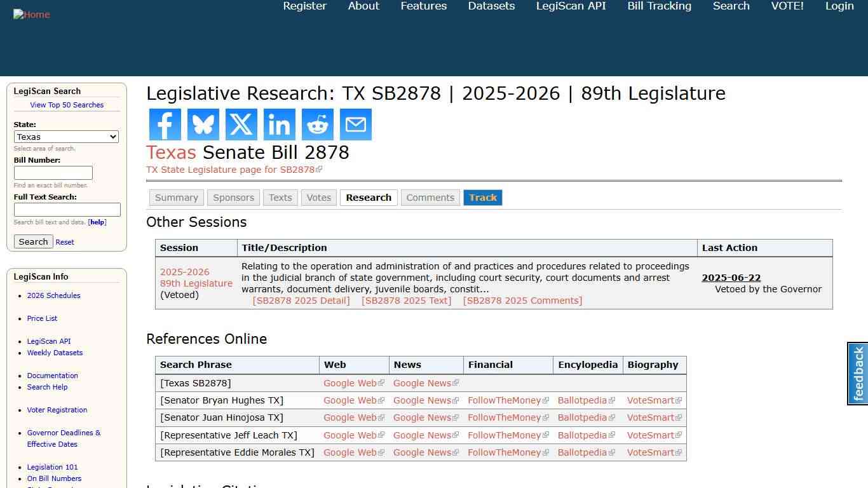Click the Reset link
Screen dimensions: 868x488
coord(64,241)
